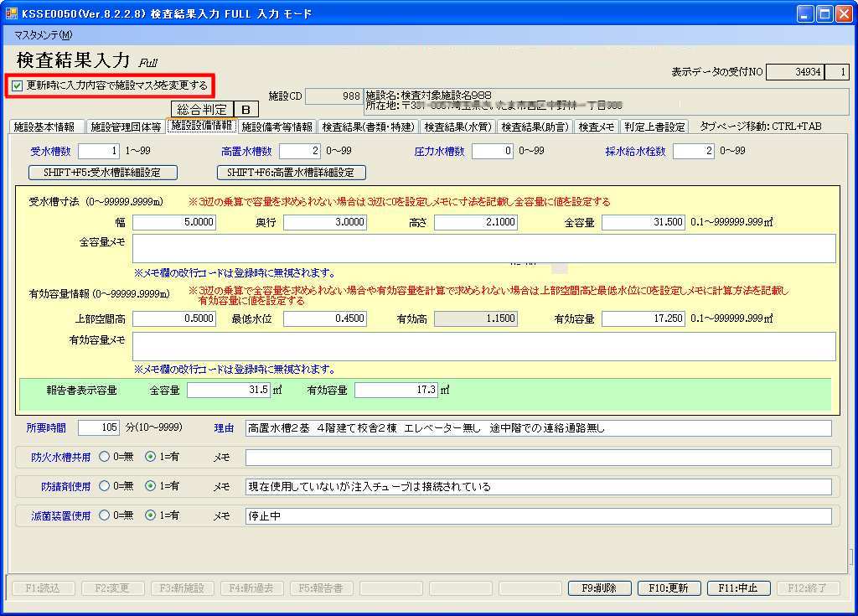Click the 幅 dimension input field
Viewport: 858px width, 616px height.
(x=173, y=222)
